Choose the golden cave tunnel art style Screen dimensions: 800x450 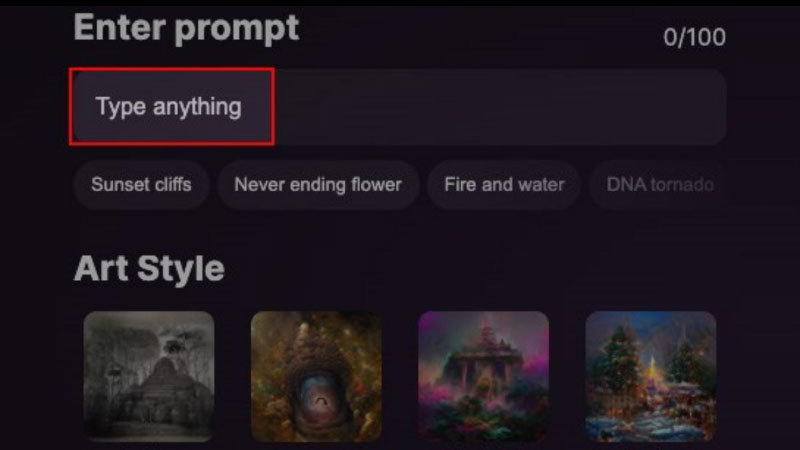[316, 377]
